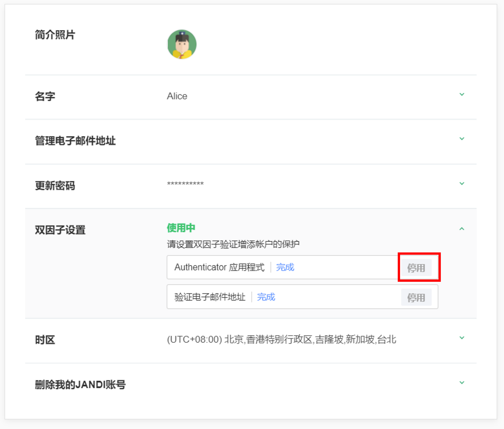Click the Authenticator 应用程式 row label
504x429 pixels.
point(219,267)
